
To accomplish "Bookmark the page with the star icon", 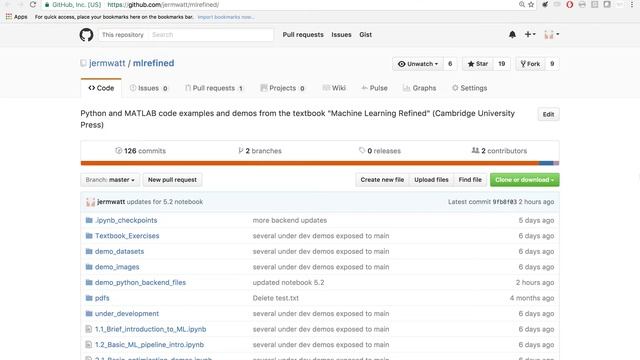I will (x=531, y=4).
